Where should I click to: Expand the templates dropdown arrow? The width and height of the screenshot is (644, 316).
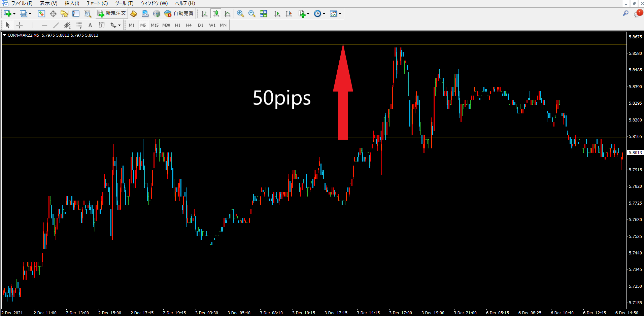click(x=340, y=14)
